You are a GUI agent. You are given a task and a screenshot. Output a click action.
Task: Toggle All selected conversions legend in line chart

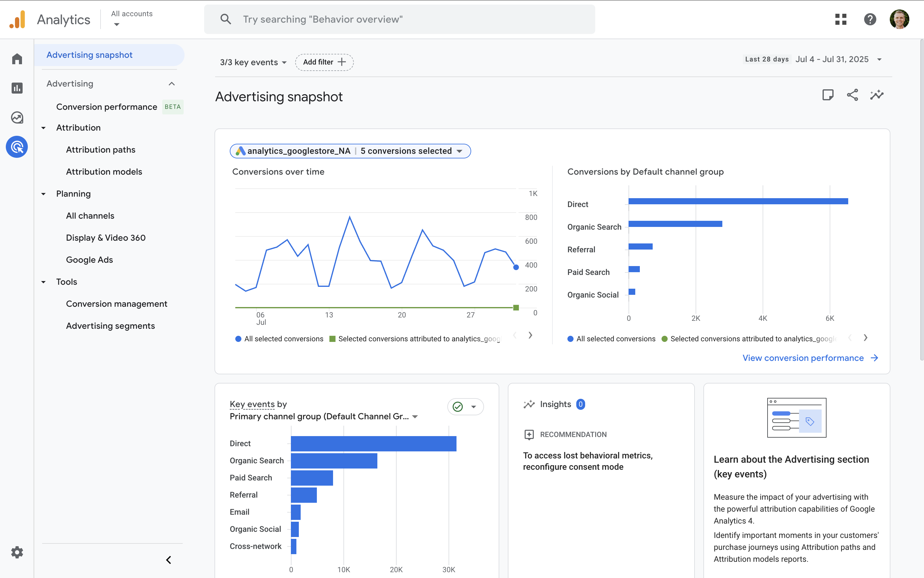point(280,339)
